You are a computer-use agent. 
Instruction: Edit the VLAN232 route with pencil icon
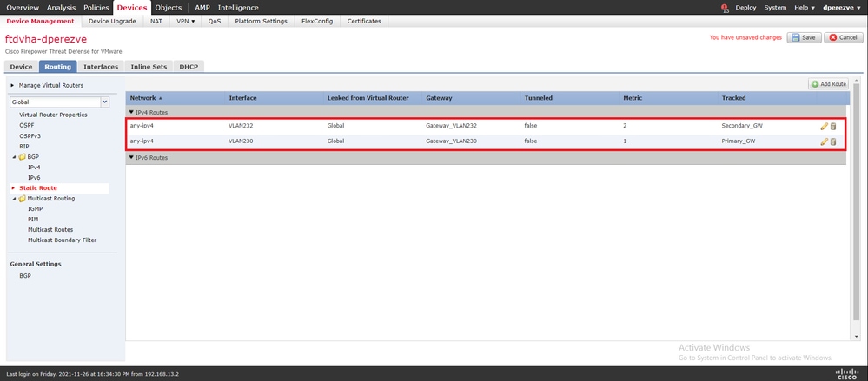click(x=825, y=126)
